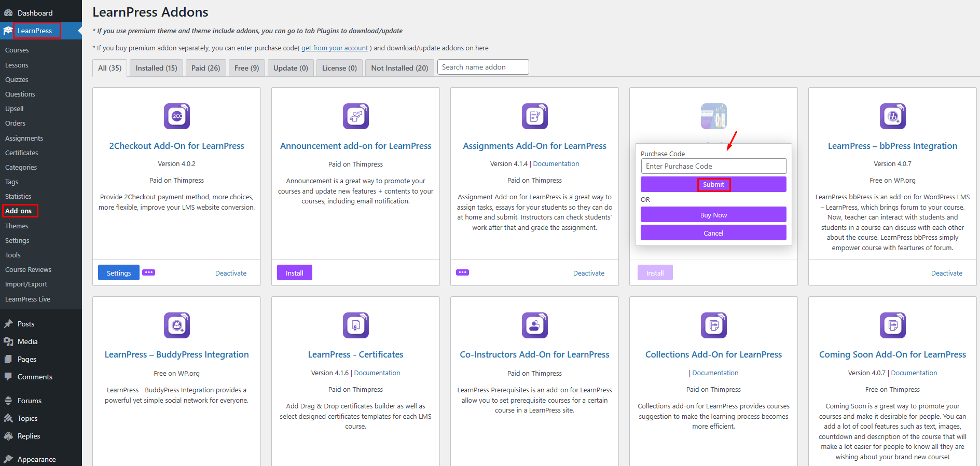Switch to the License (0) tab
This screenshot has height=466, width=980.
point(339,68)
